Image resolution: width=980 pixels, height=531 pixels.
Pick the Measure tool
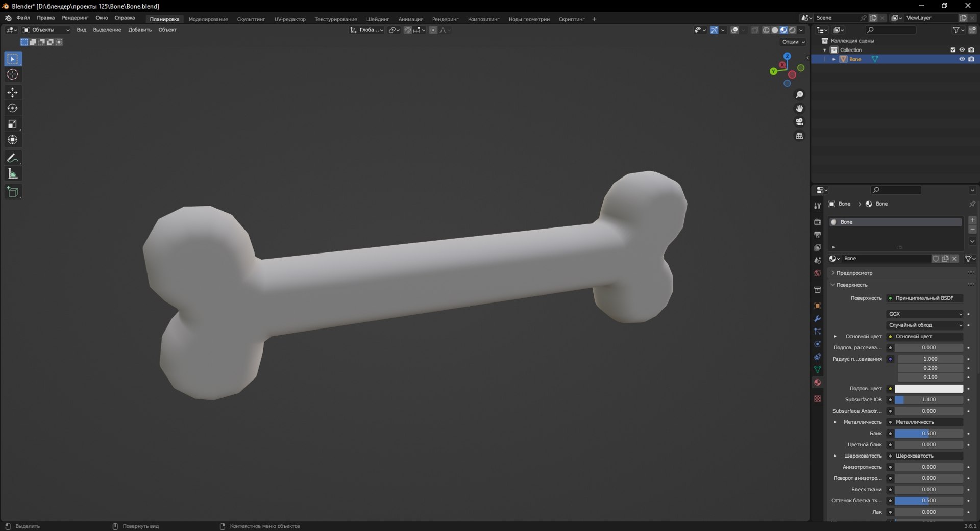pos(13,174)
